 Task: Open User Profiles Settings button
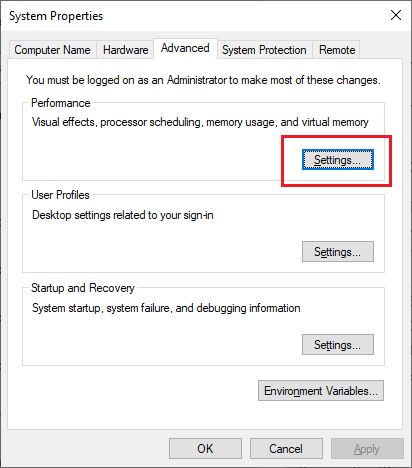click(x=338, y=252)
